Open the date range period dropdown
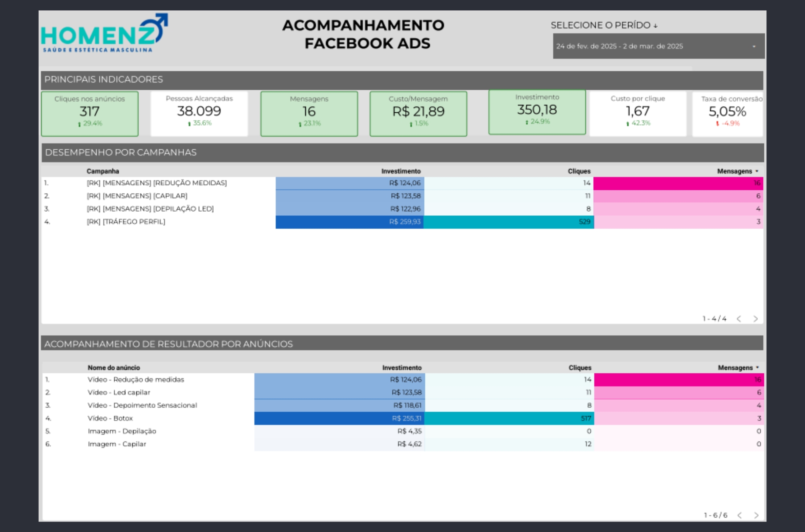The width and height of the screenshot is (805, 532). click(658, 46)
